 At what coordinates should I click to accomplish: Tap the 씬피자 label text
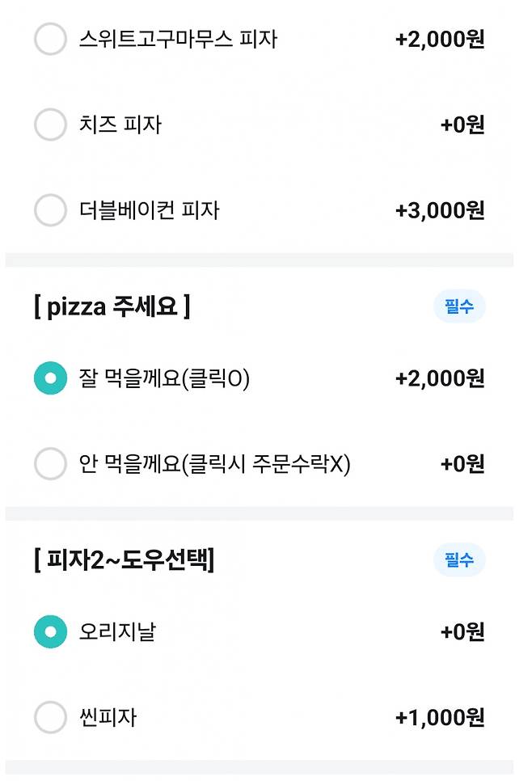point(108,717)
